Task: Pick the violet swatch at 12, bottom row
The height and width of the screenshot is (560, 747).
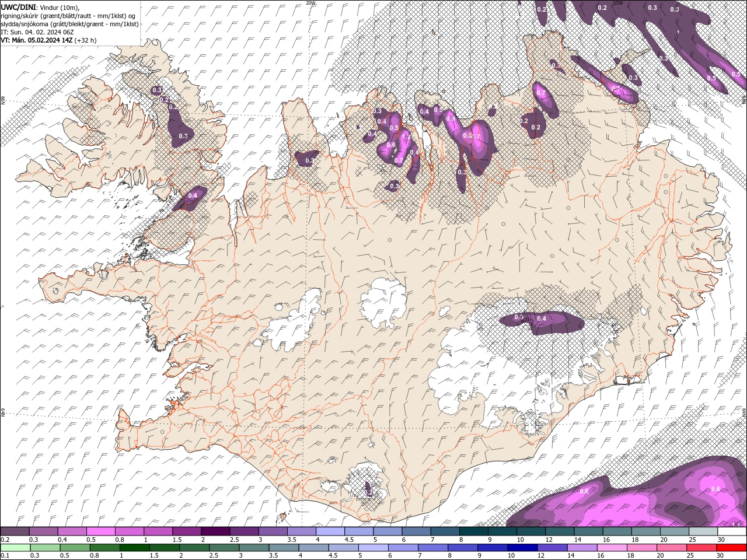Action: click(x=552, y=548)
